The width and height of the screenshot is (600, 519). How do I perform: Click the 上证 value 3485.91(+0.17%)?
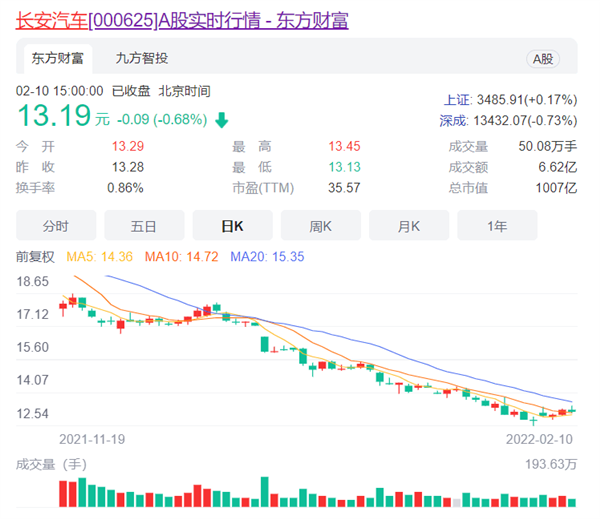click(527, 100)
